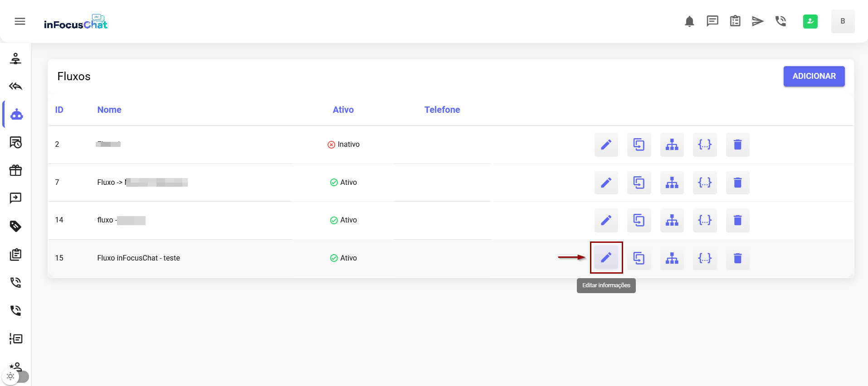Image resolution: width=868 pixels, height=386 pixels.
Task: Select the chatbot robot sidebar item
Action: click(16, 115)
